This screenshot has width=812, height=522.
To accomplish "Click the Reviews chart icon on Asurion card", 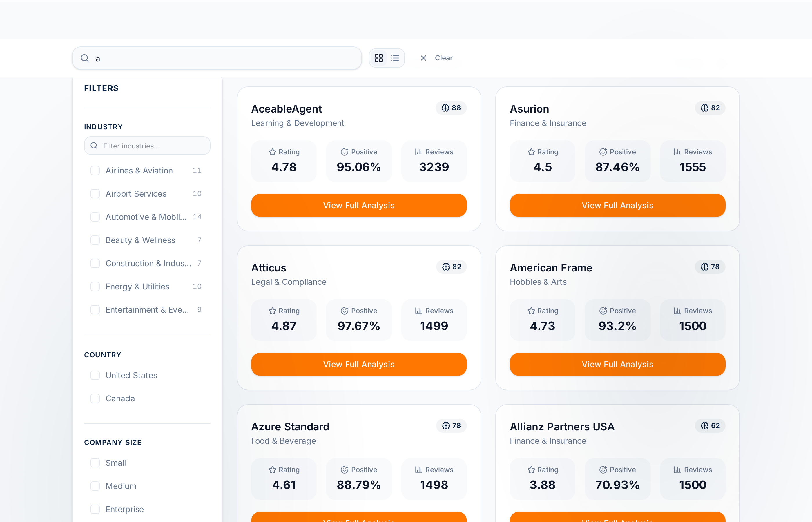I will point(677,152).
